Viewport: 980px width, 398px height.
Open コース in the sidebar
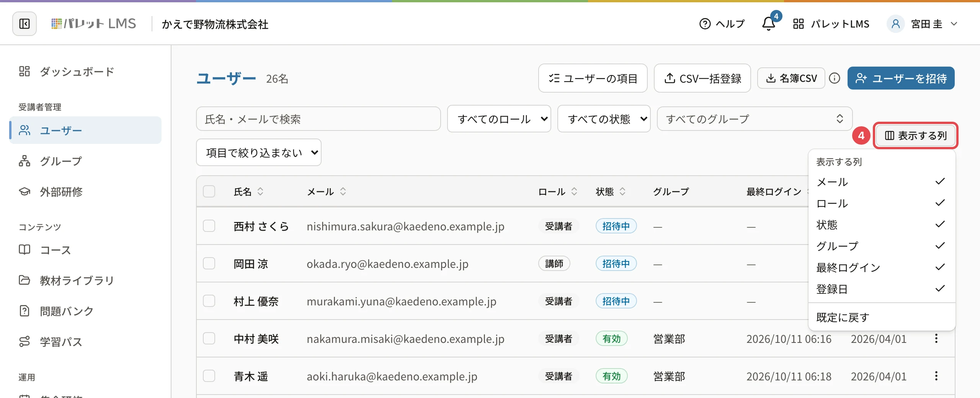(85, 250)
